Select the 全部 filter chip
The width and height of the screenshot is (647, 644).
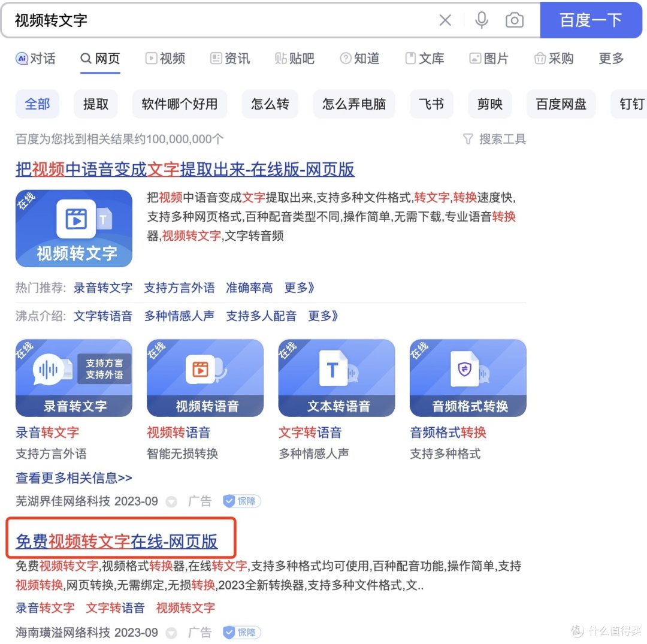(x=37, y=104)
